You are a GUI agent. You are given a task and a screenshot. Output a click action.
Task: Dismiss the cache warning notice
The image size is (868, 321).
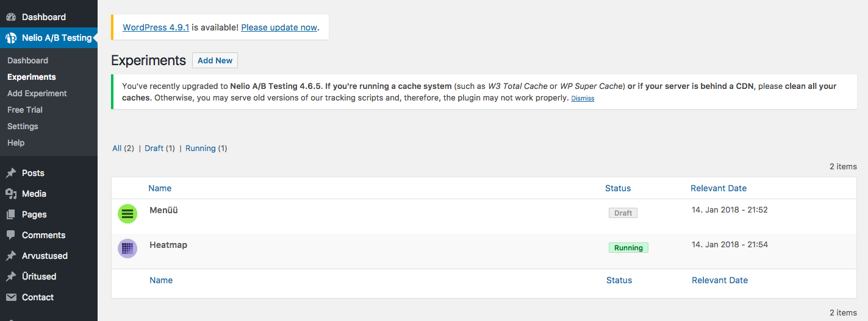[583, 98]
